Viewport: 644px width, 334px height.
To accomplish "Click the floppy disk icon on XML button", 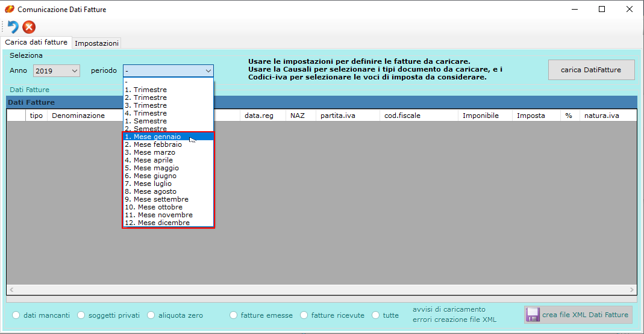I will [x=532, y=315].
